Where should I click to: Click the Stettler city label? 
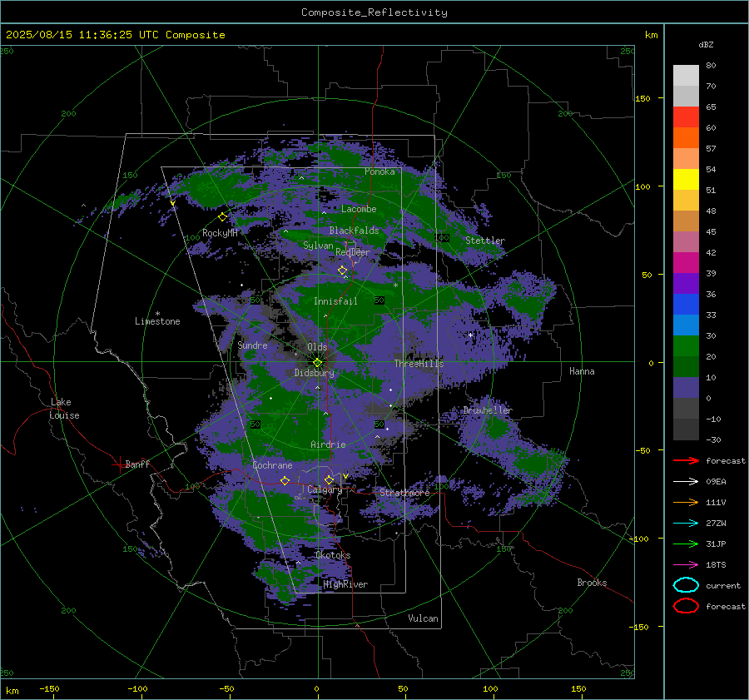[485, 241]
